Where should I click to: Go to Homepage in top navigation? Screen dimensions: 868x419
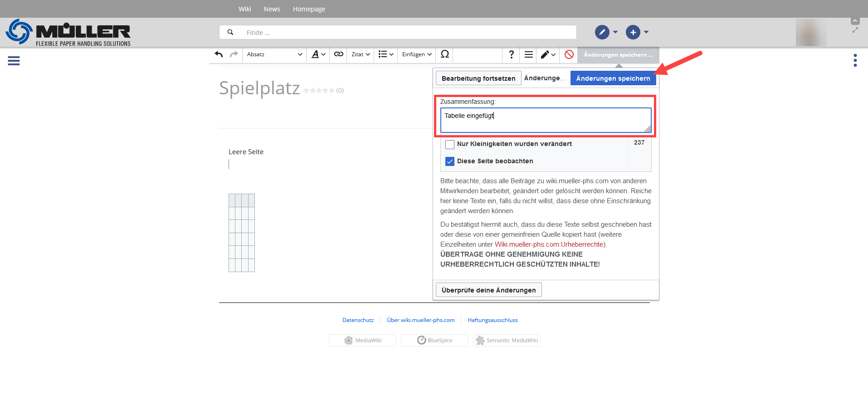[x=309, y=9]
